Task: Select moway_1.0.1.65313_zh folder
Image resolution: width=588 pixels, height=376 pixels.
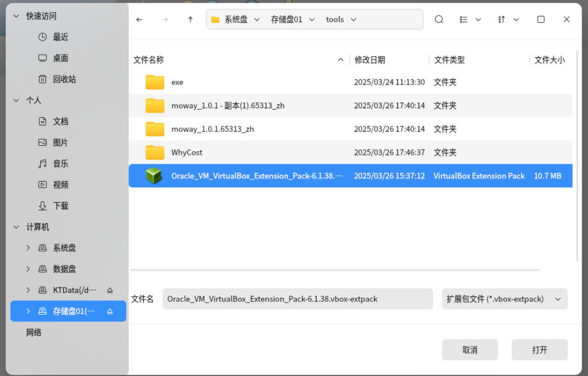Action: click(350, 129)
